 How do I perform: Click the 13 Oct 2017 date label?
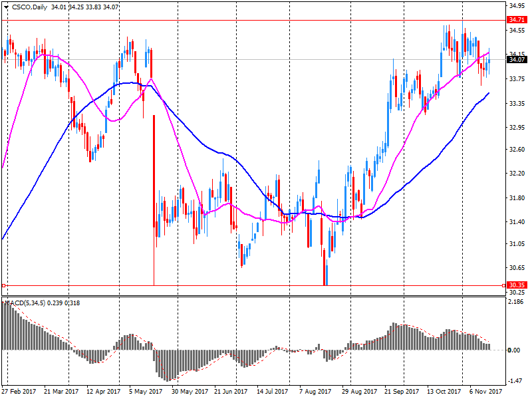(444, 392)
